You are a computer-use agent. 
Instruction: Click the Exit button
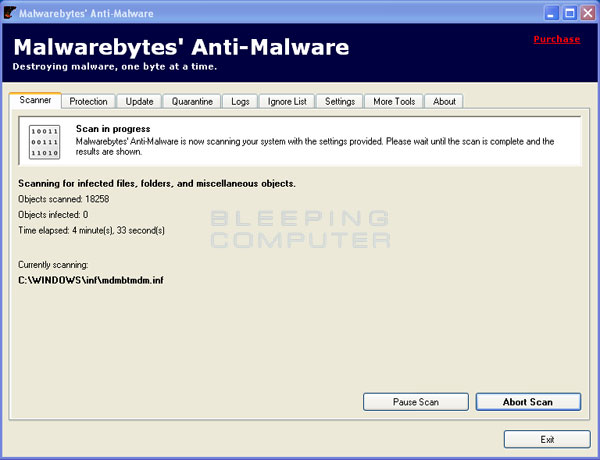pyautogui.click(x=547, y=439)
